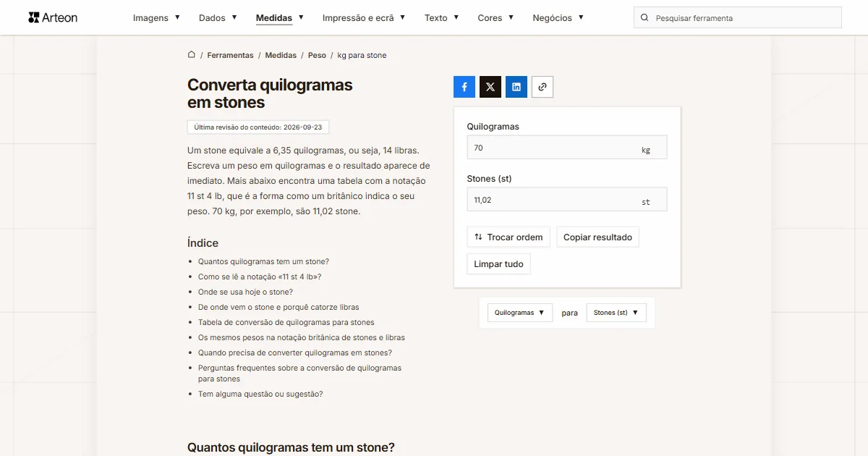Jump to Quantos quilogramas tem um stone?

(263, 261)
